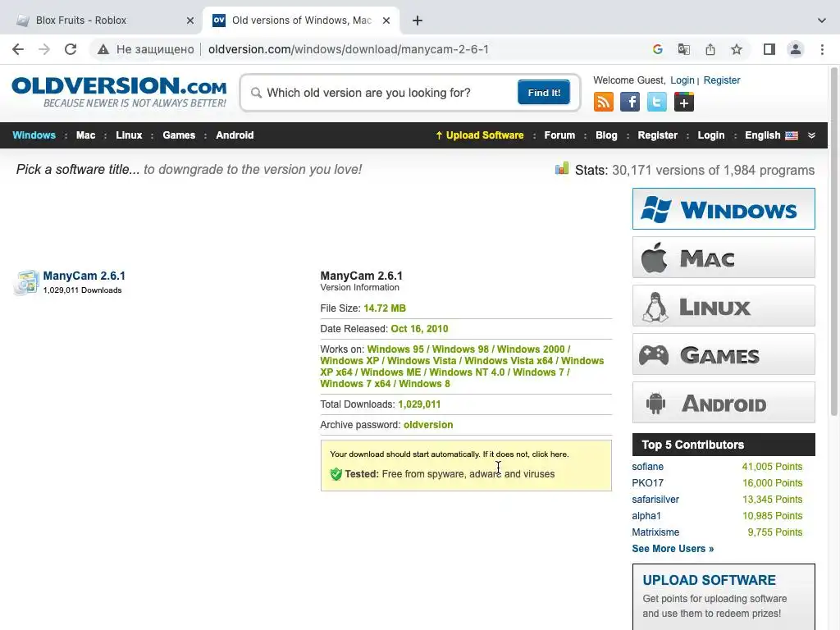
Task: Click the green tested shield icon
Action: (x=336, y=474)
